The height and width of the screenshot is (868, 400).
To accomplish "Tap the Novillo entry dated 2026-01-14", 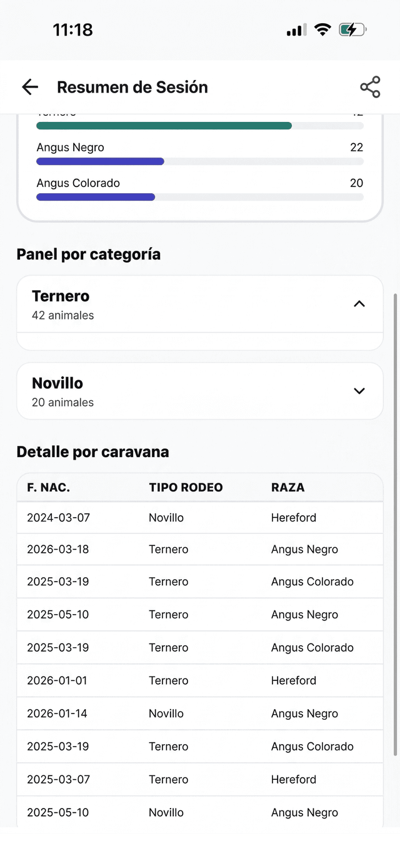I will pyautogui.click(x=200, y=714).
